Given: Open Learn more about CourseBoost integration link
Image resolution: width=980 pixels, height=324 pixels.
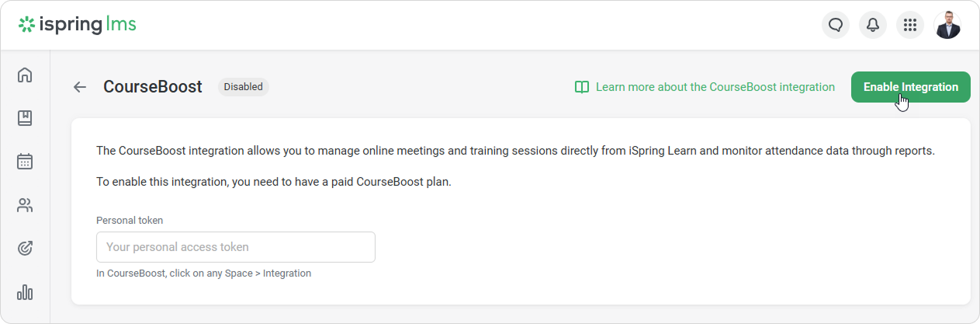Looking at the screenshot, I should pyautogui.click(x=715, y=87).
